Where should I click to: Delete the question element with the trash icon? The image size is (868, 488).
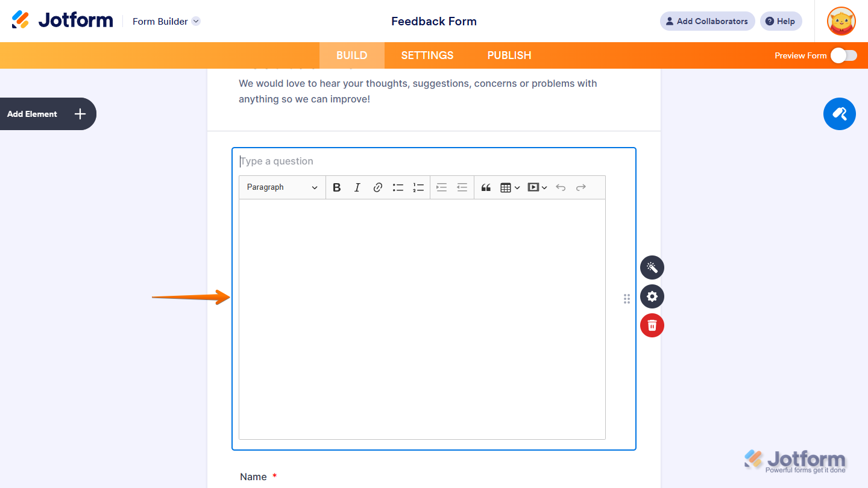pos(652,325)
